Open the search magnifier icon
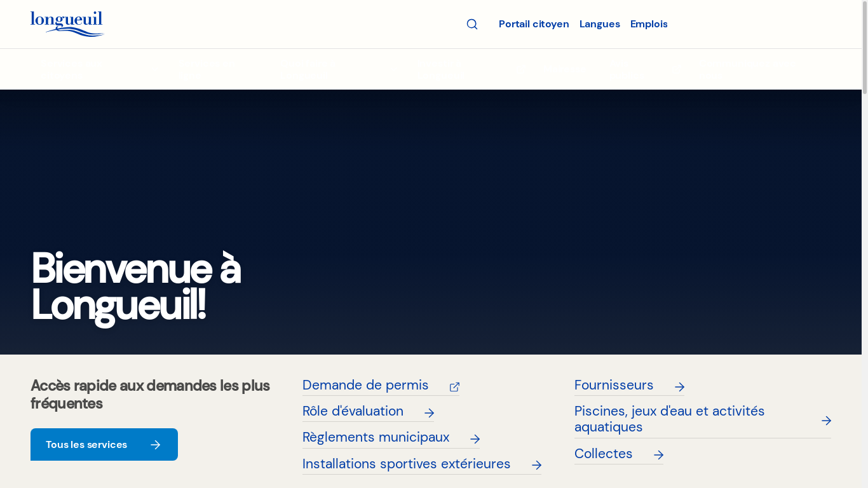Image resolution: width=868 pixels, height=488 pixels. pos(472,24)
